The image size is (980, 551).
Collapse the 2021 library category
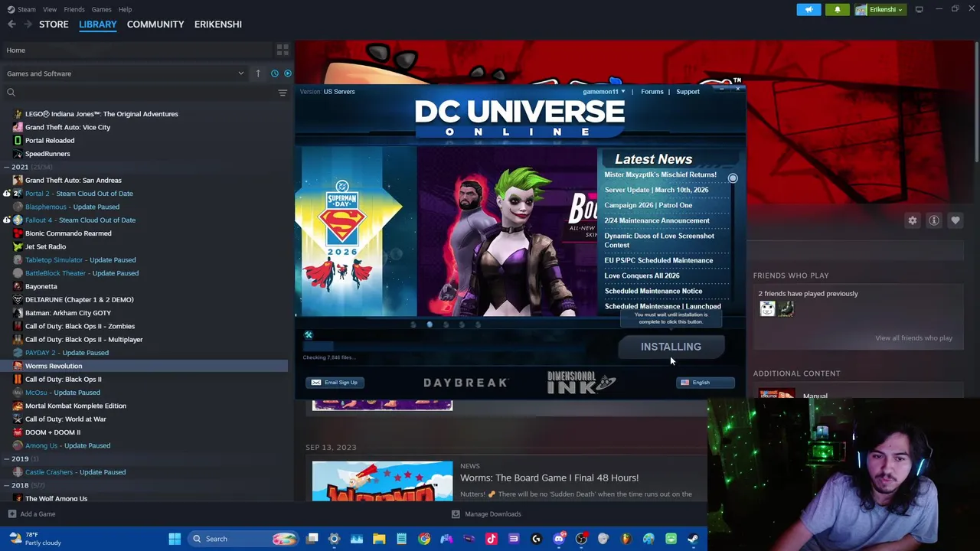(x=6, y=167)
